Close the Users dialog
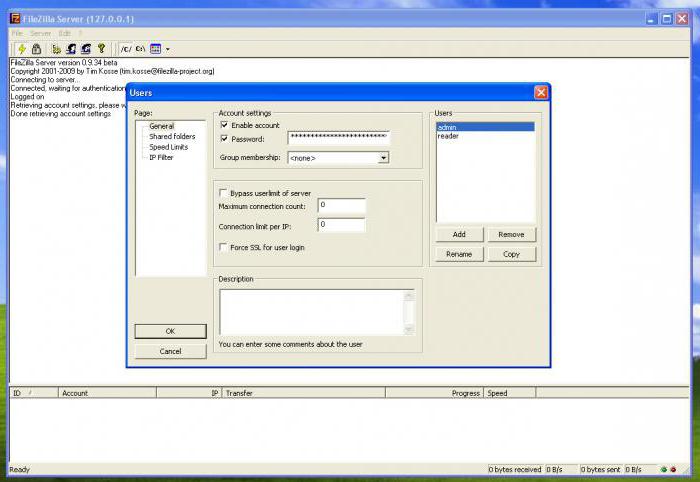700x482 pixels. click(541, 92)
